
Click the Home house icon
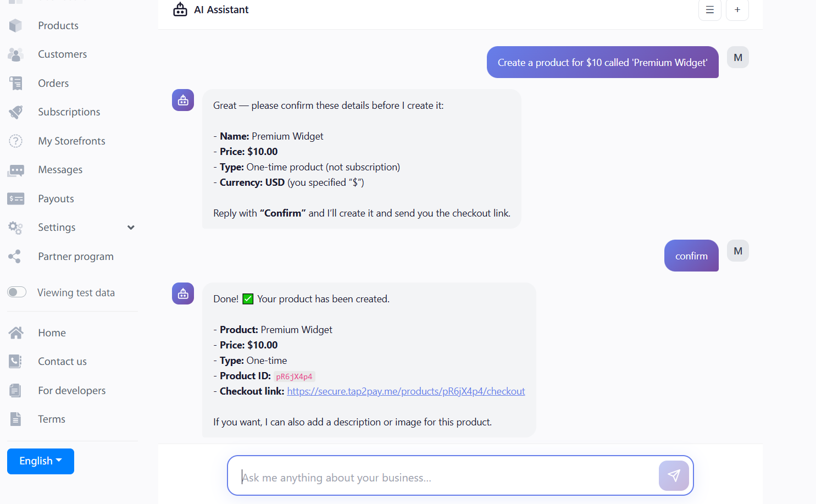coord(15,333)
